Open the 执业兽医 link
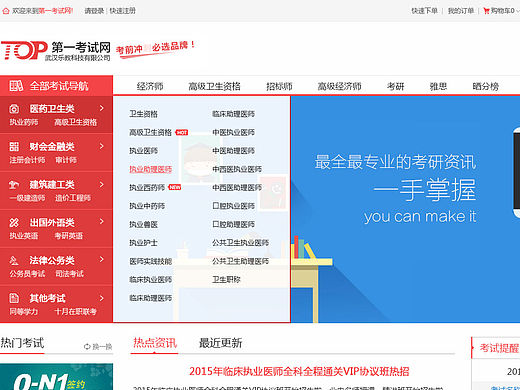 tap(143, 225)
